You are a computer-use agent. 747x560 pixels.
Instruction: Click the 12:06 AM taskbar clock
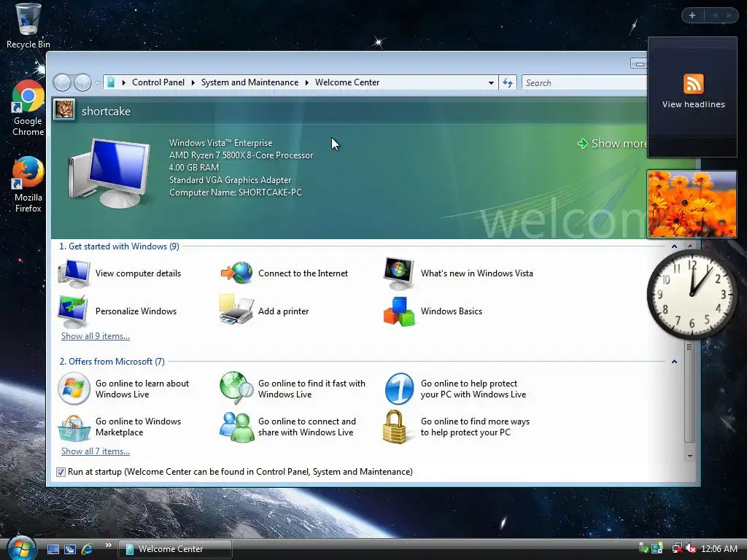[x=719, y=549]
